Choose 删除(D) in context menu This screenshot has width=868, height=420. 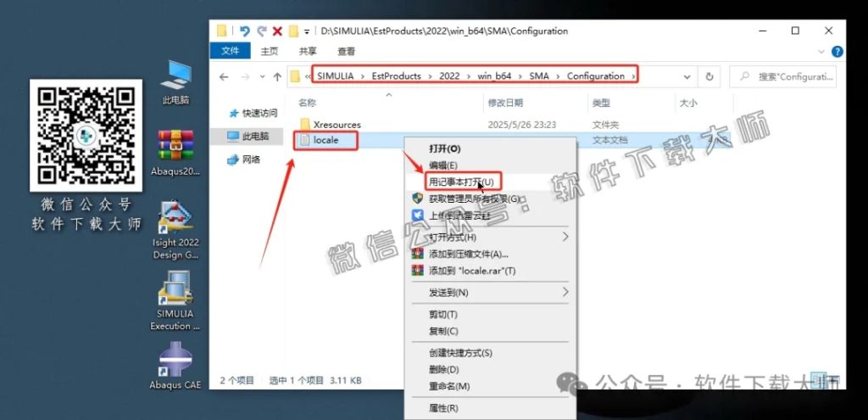pyautogui.click(x=444, y=370)
